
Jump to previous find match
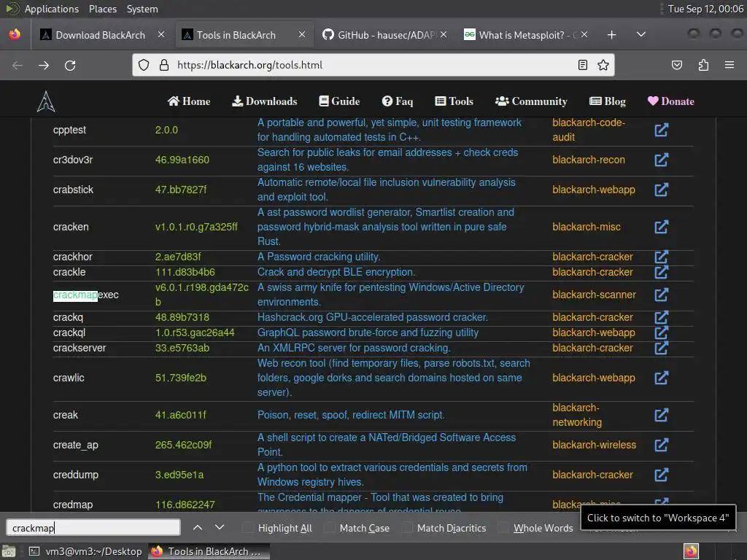[x=198, y=528]
